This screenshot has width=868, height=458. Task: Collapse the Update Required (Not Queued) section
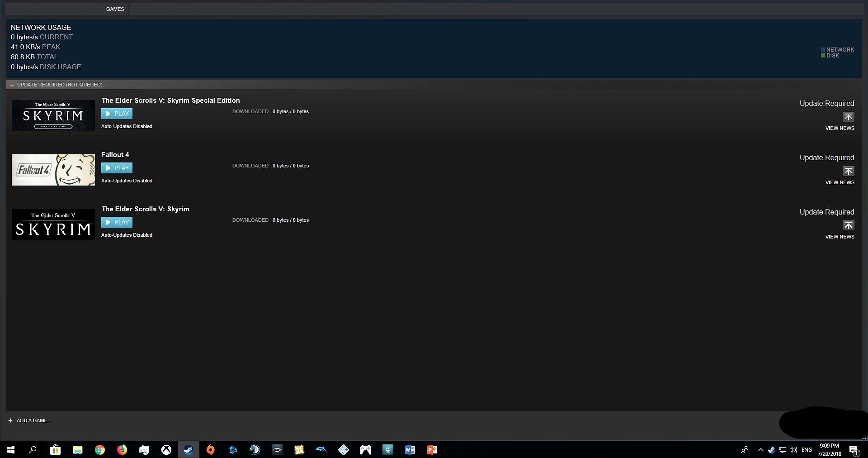pos(12,85)
